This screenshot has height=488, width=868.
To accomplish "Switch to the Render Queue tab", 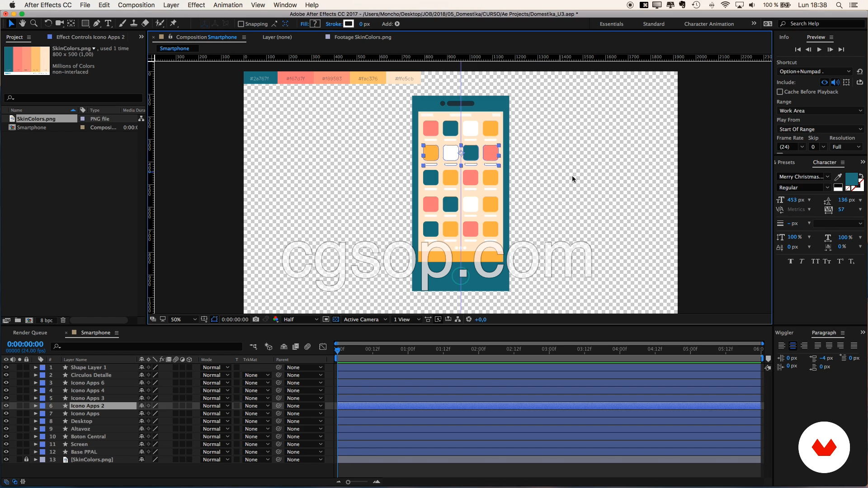I will [x=30, y=333].
